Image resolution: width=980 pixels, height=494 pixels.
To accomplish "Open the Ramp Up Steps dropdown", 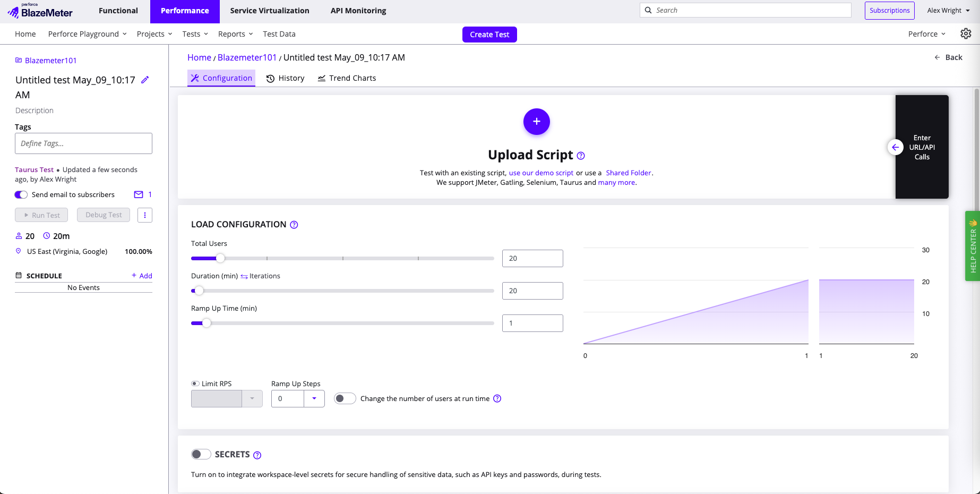I will [x=314, y=398].
